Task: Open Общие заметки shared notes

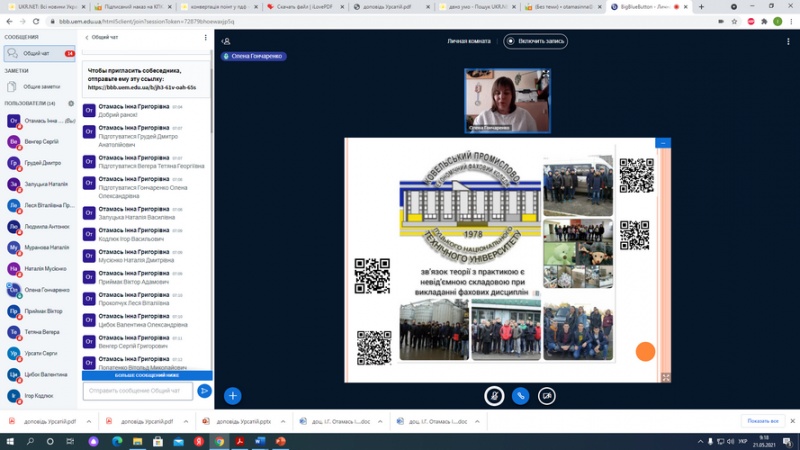Action: [x=40, y=86]
